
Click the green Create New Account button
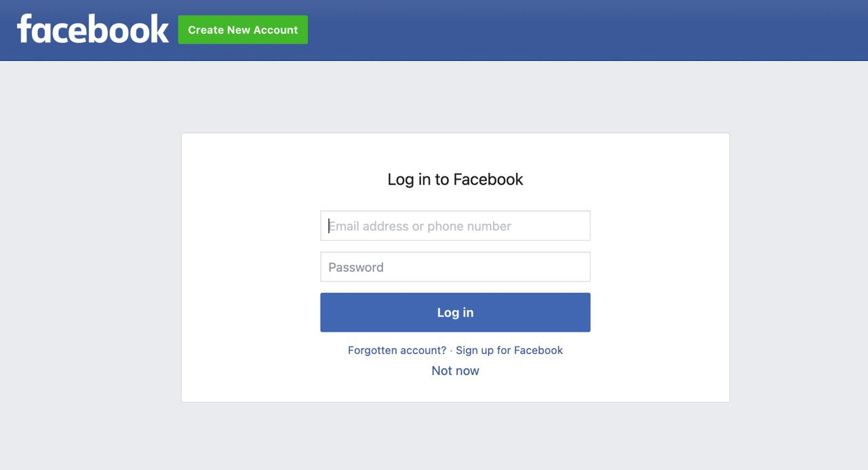pos(243,30)
